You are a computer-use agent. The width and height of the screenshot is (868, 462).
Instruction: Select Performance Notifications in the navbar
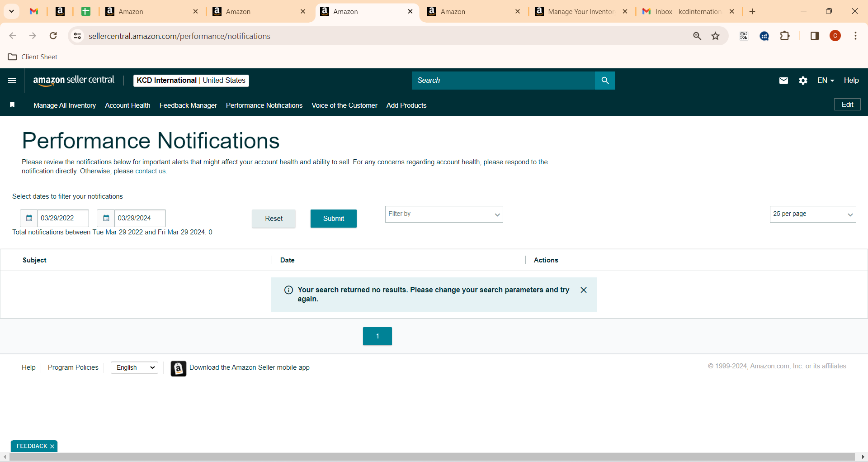tap(264, 105)
